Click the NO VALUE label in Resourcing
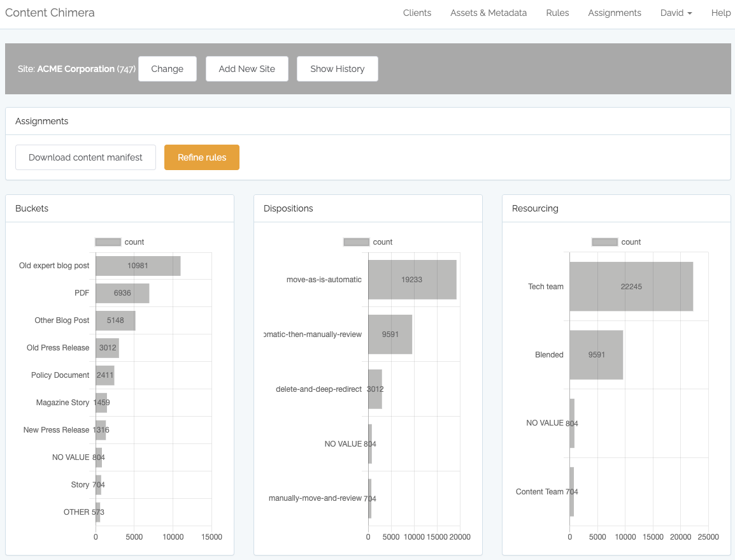Viewport: 735px width, 560px height. click(x=545, y=423)
